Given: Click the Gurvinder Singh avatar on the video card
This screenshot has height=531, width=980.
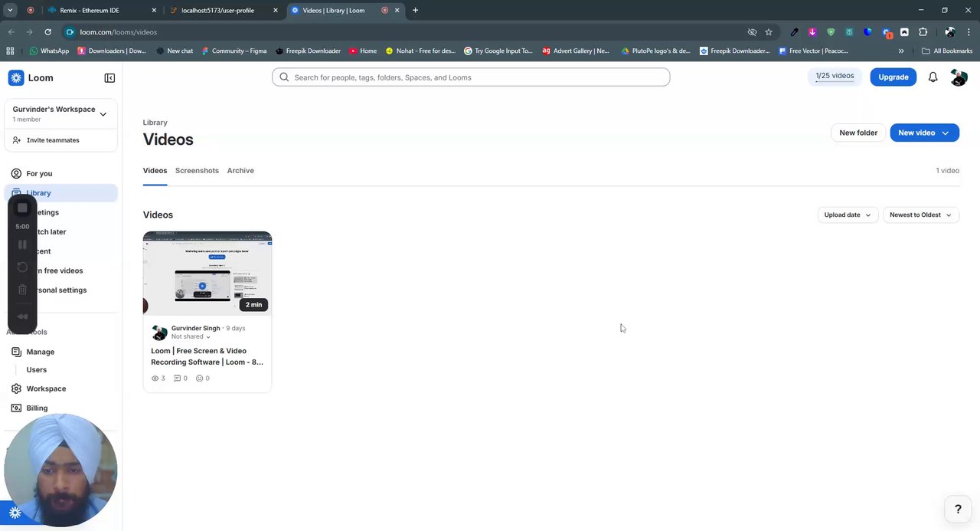Looking at the screenshot, I should click(x=159, y=333).
